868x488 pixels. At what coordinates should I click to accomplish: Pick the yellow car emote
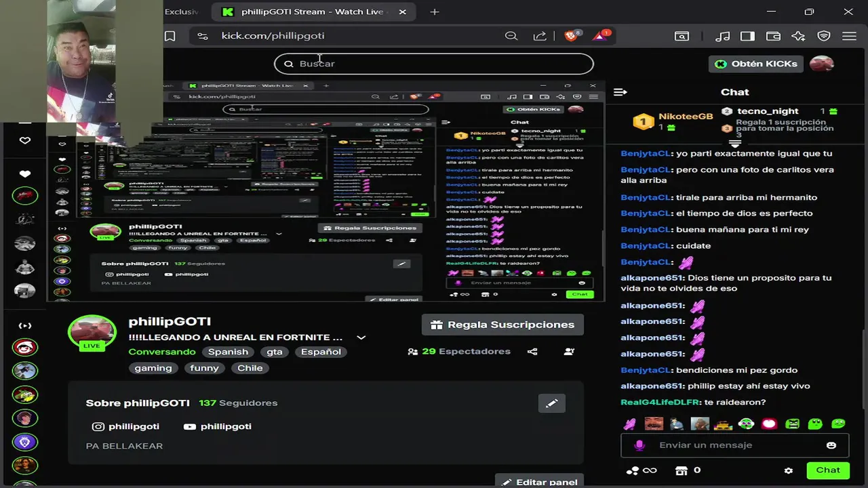[723, 424]
